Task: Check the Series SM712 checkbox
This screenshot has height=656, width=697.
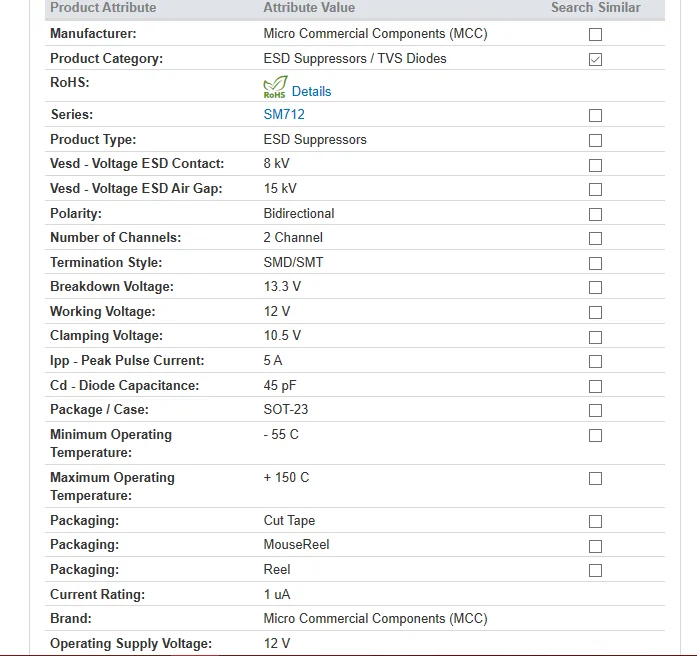Action: pos(595,115)
